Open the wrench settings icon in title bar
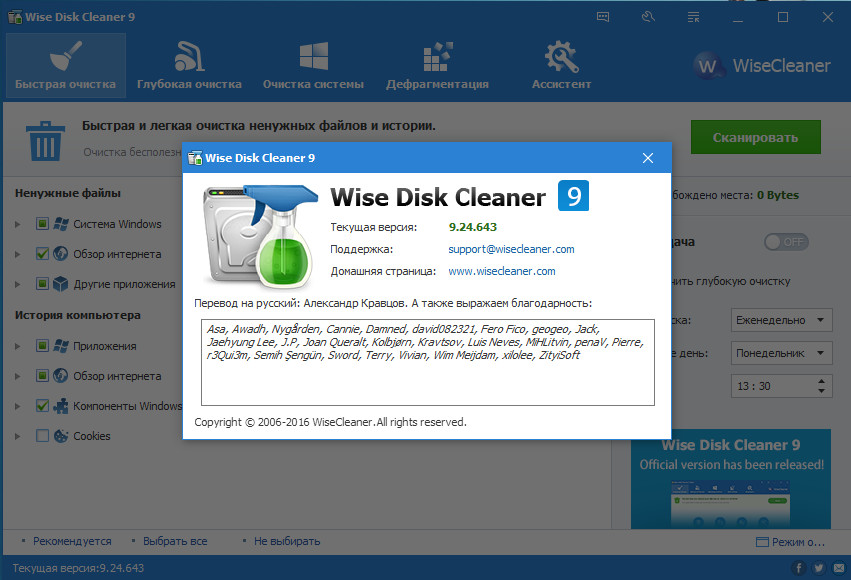This screenshot has height=580, width=851. pos(647,17)
